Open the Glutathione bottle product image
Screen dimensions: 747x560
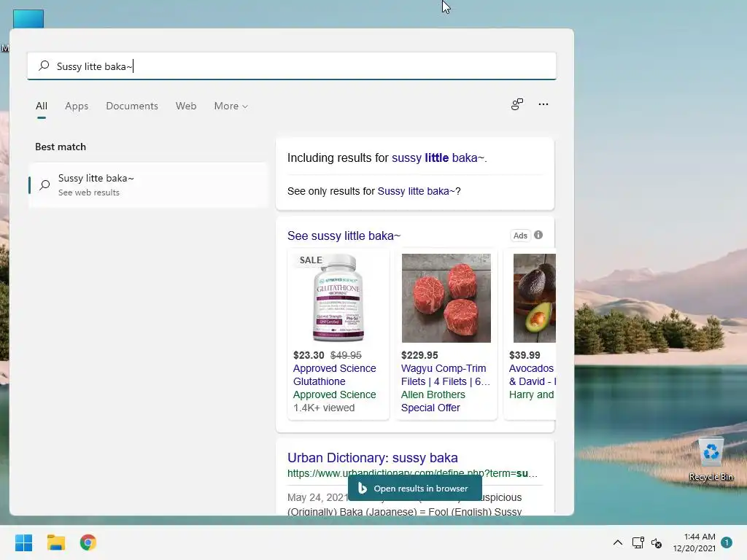(338, 297)
